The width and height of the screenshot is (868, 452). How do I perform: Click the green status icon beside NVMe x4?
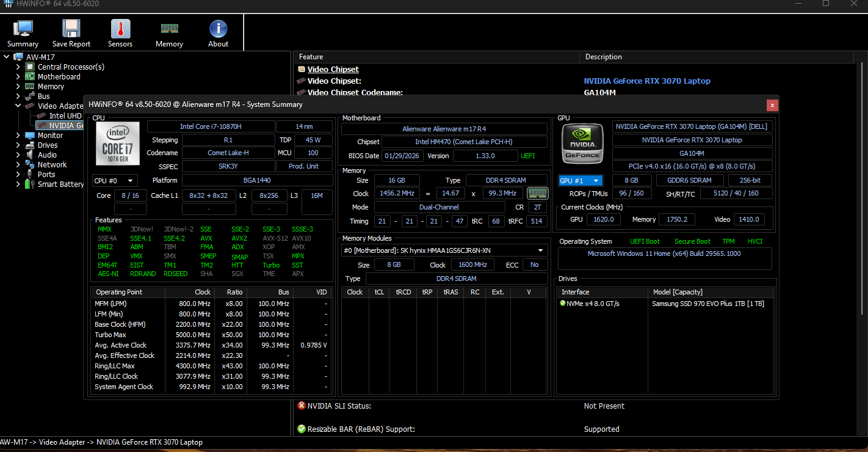(563, 303)
